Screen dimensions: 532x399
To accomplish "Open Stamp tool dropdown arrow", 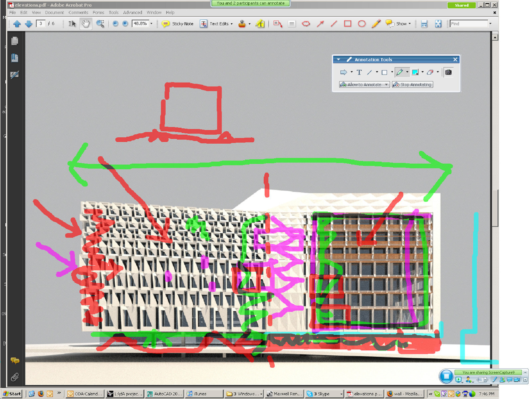I will click(x=250, y=24).
